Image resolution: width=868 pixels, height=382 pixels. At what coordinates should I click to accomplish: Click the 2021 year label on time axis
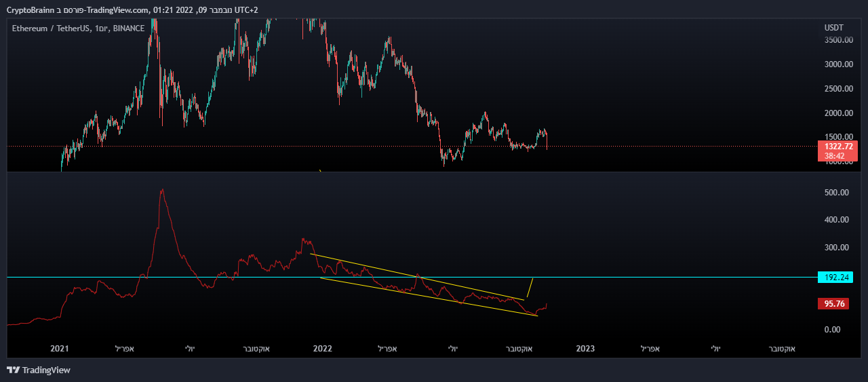(60, 349)
